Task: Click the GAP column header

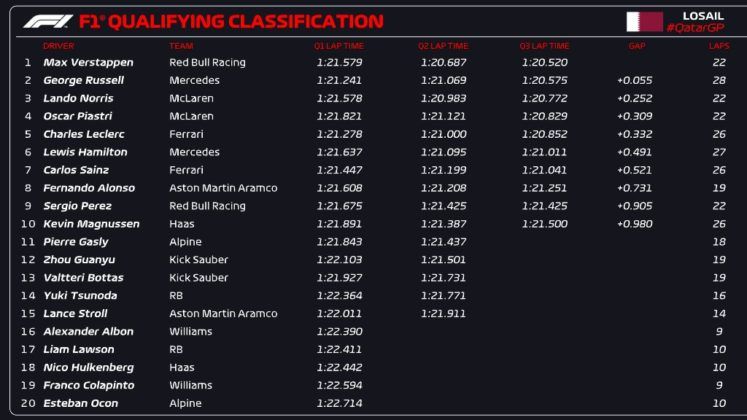Action: point(637,46)
